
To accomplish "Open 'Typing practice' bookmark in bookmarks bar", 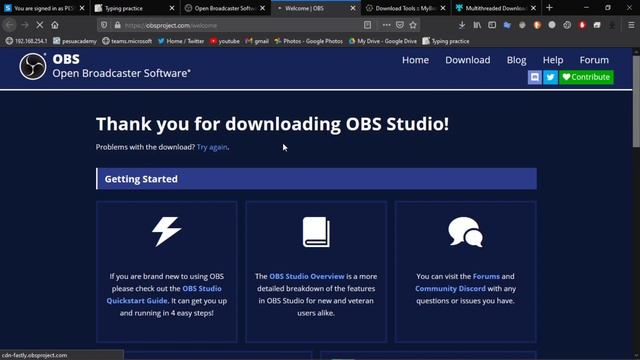I will pos(446,41).
